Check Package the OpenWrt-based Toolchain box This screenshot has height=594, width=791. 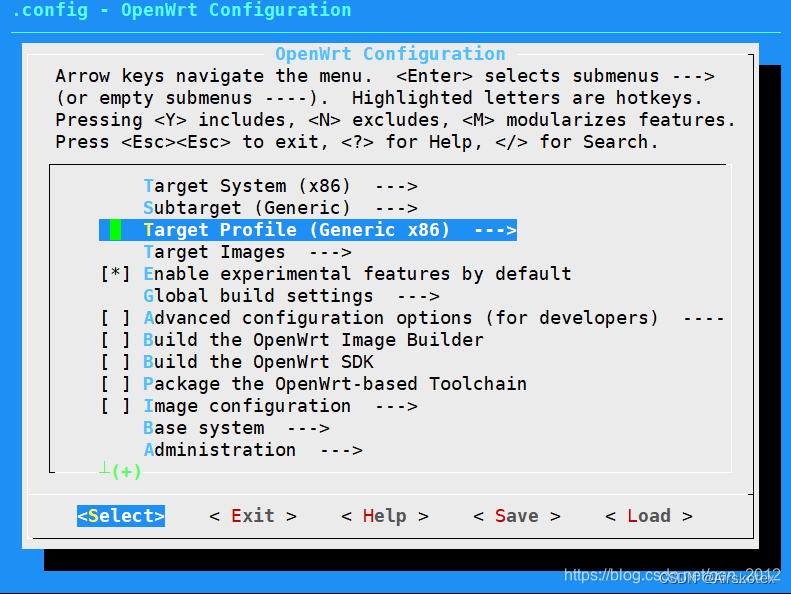[116, 384]
